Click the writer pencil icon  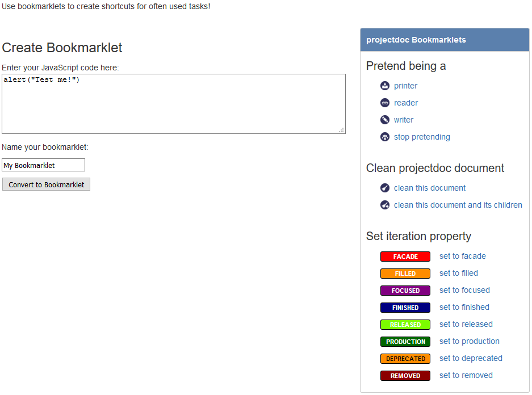385,120
